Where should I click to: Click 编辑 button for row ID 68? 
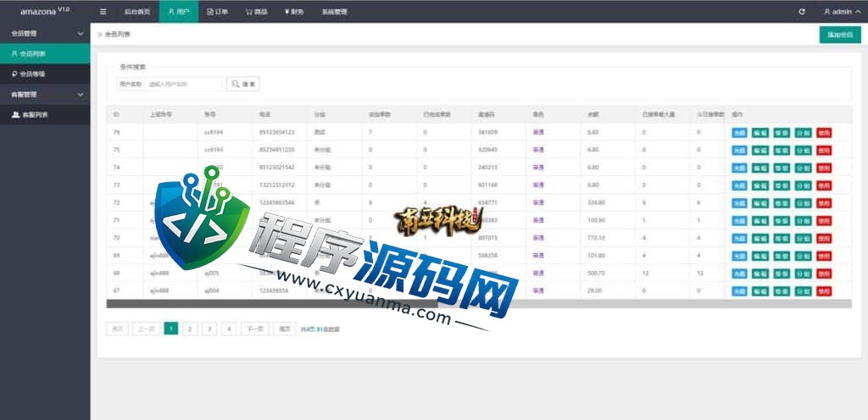[x=760, y=274]
